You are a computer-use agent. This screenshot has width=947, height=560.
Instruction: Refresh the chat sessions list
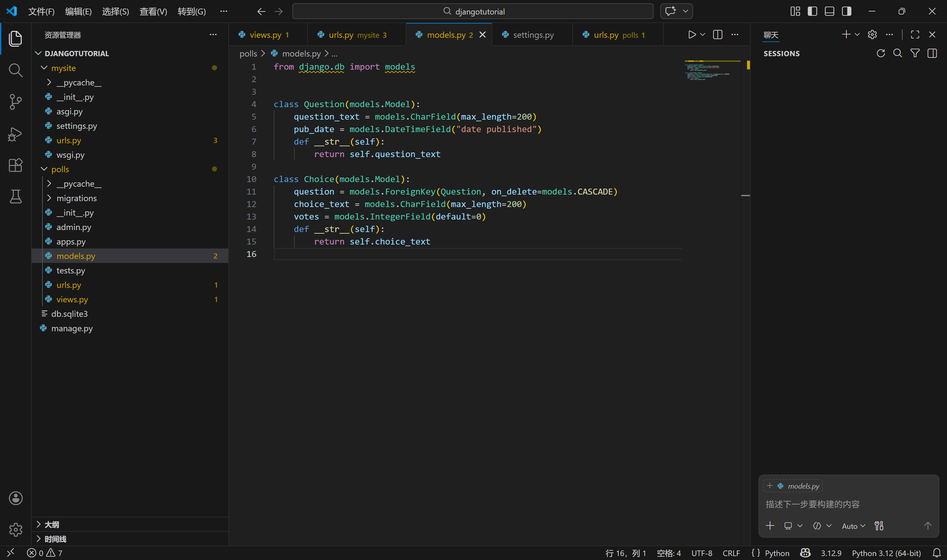click(x=881, y=53)
